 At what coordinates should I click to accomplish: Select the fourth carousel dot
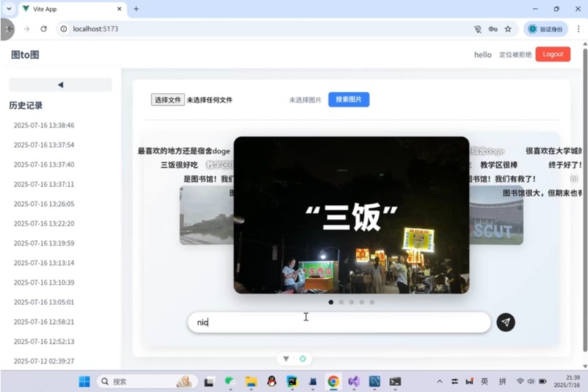click(x=362, y=302)
